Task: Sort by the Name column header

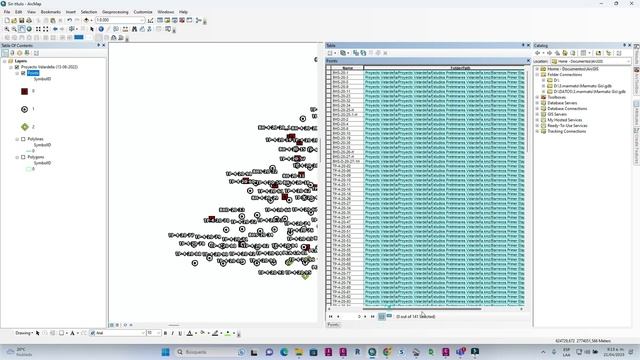Action: (x=347, y=68)
